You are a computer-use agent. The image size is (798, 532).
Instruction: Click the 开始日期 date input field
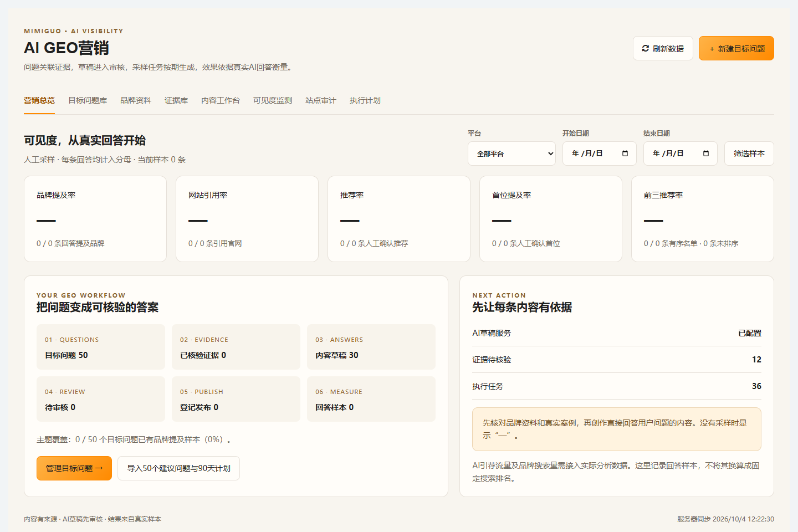600,154
